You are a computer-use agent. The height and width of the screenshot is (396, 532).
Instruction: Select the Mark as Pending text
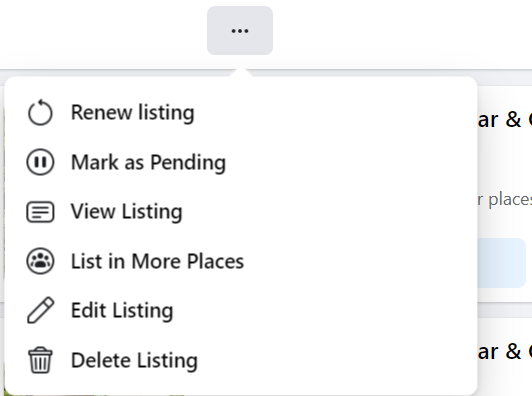click(x=148, y=162)
